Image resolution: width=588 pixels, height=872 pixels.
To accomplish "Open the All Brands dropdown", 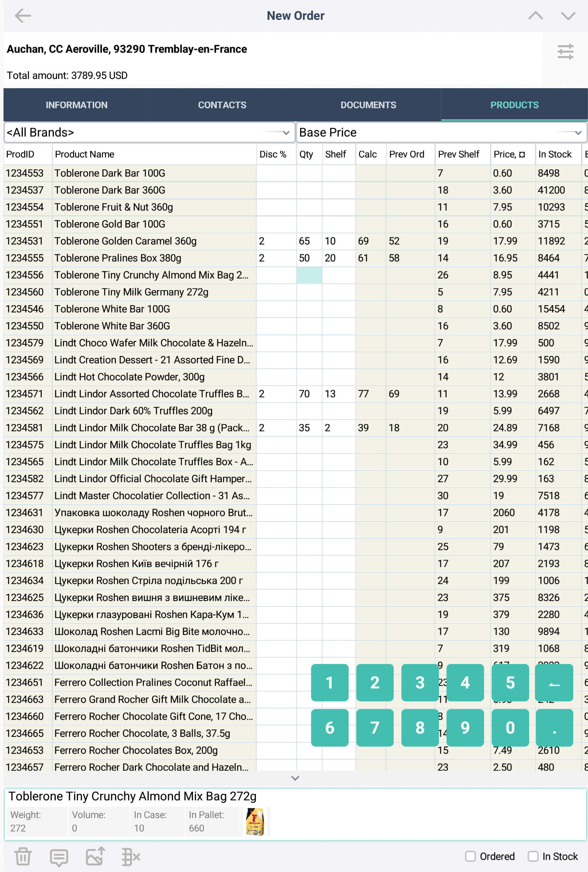I will coord(149,132).
